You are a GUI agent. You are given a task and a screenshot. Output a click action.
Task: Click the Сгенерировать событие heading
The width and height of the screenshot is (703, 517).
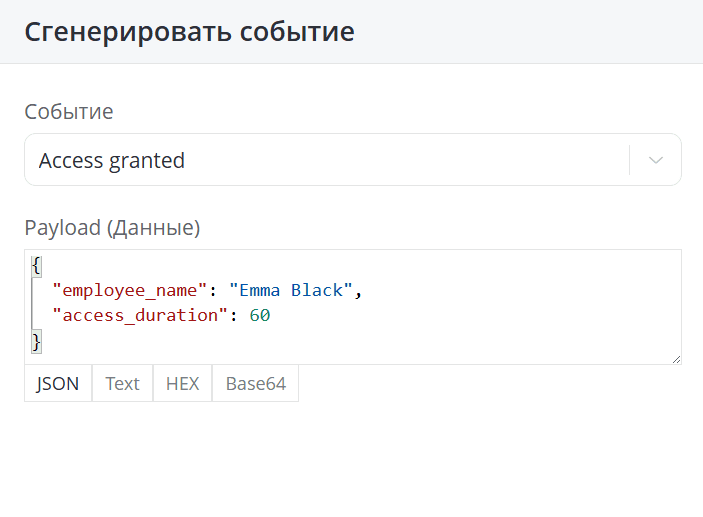click(x=189, y=32)
